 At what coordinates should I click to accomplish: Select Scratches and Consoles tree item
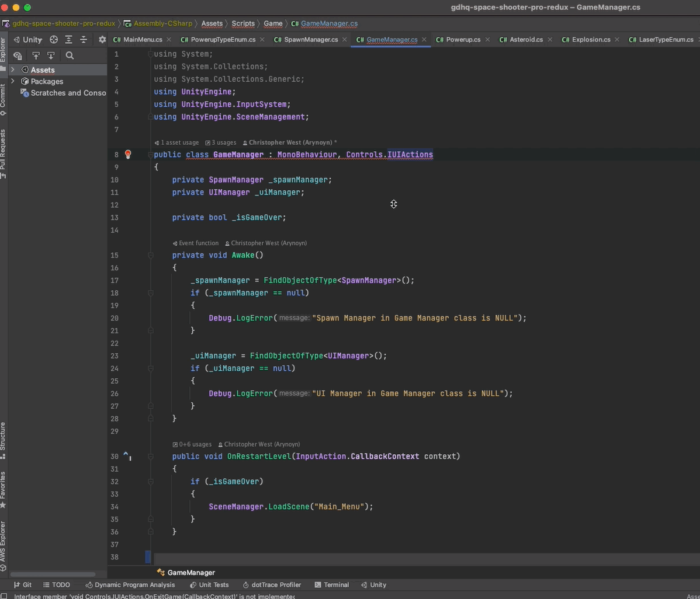pos(63,93)
